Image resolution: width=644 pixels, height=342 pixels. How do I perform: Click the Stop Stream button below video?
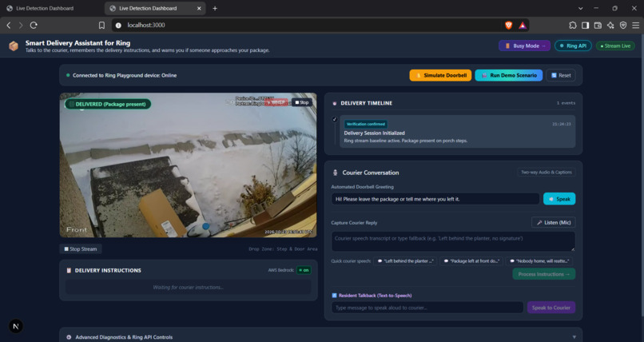click(81, 249)
